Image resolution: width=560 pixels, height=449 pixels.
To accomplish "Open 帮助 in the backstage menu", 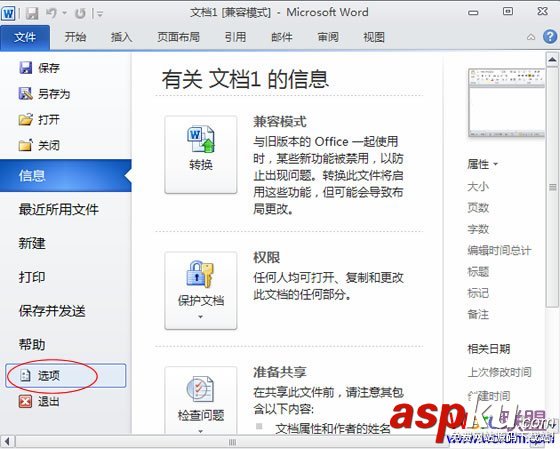I will point(32,345).
